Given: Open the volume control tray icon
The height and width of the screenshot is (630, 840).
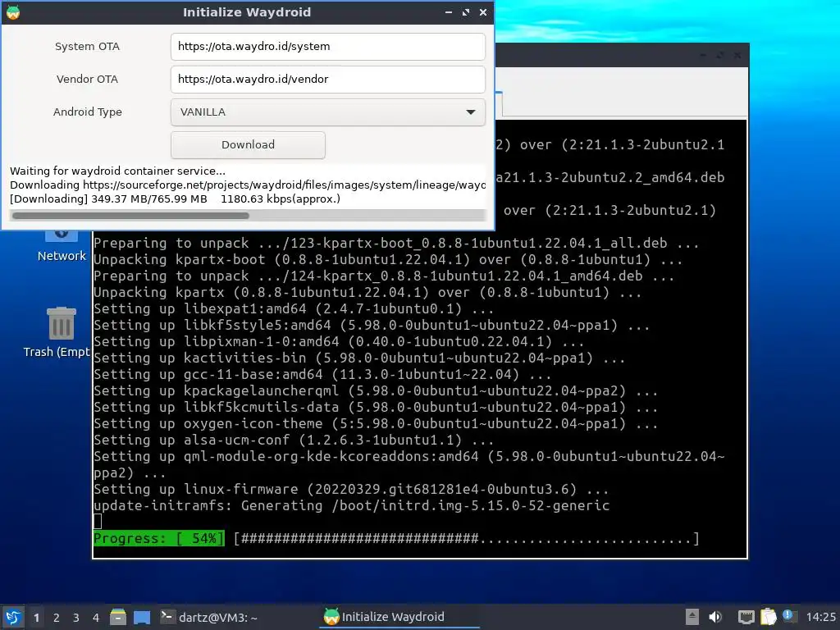Looking at the screenshot, I should click(x=715, y=617).
